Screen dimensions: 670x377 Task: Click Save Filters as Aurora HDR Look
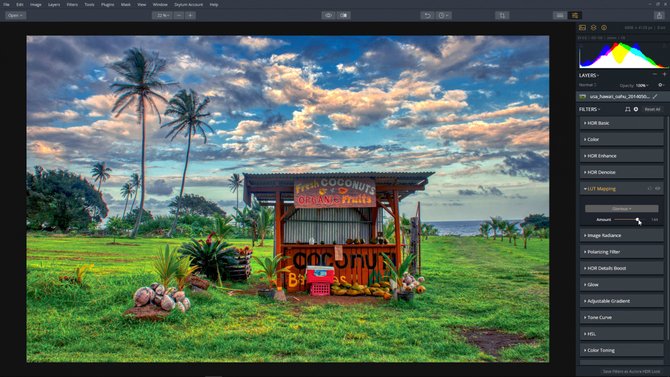(631, 371)
